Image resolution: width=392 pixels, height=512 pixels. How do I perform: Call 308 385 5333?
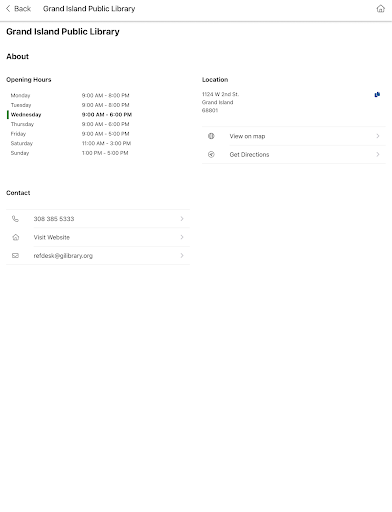[98, 219]
